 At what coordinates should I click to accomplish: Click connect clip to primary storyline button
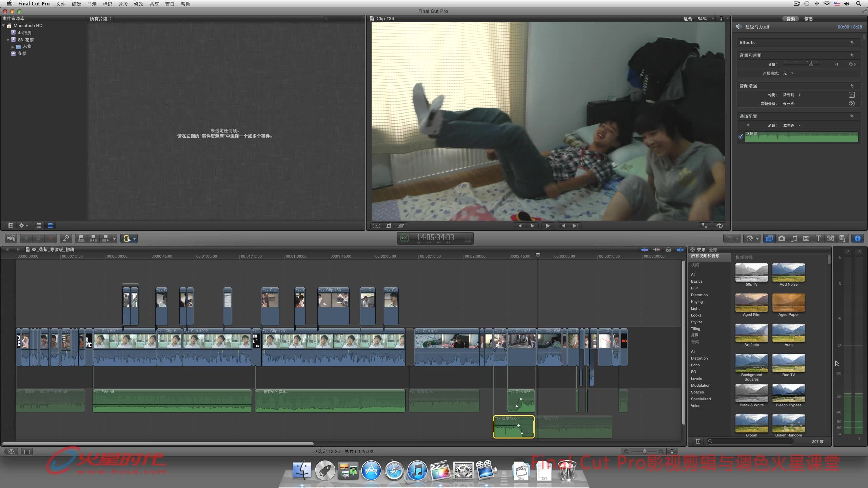point(81,239)
